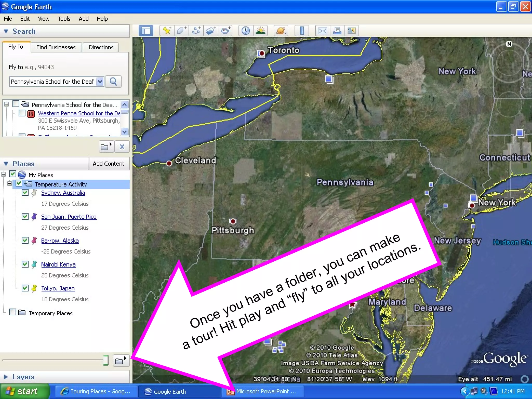
Task: Check the Temporary Places checkbox
Action: tap(13, 312)
